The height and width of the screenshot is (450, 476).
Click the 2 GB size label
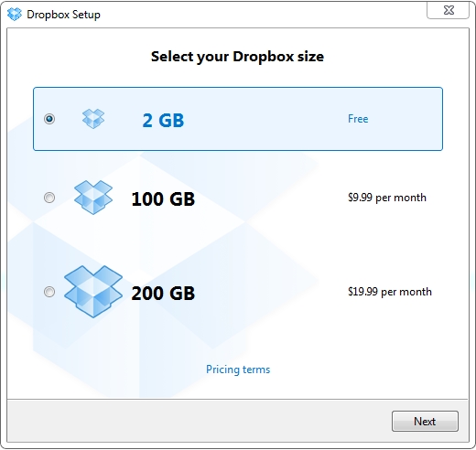point(163,120)
